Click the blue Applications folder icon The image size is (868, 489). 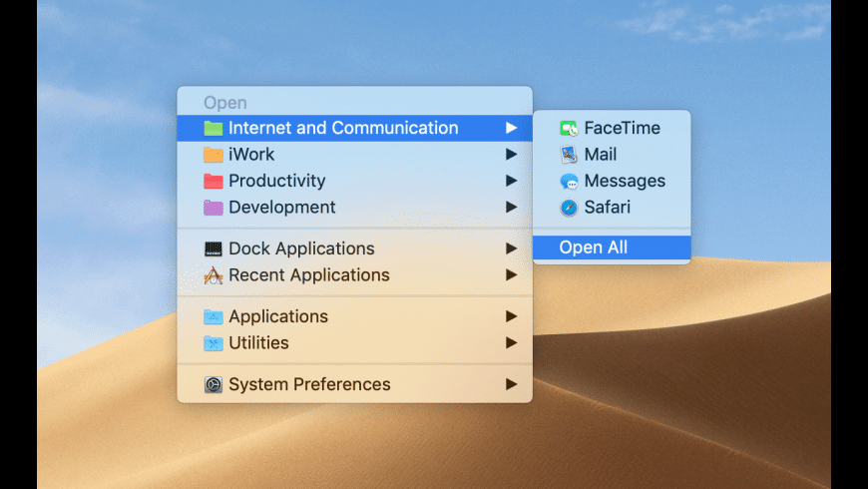(x=214, y=316)
